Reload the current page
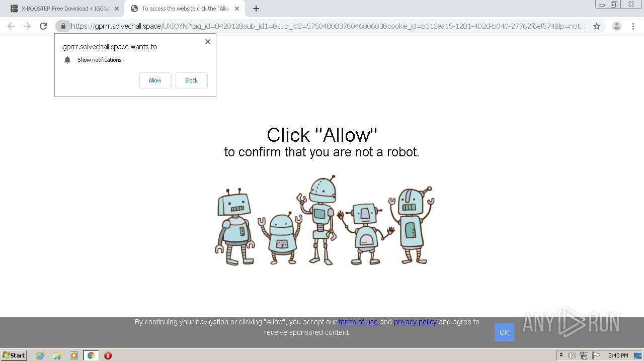This screenshot has width=644, height=362. pos(43,26)
